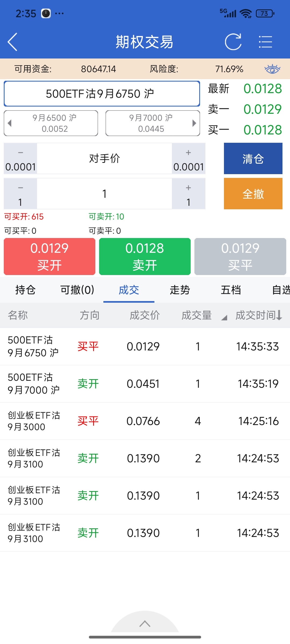Switch to the 持仓 tab
The image size is (290, 644).
(x=26, y=290)
